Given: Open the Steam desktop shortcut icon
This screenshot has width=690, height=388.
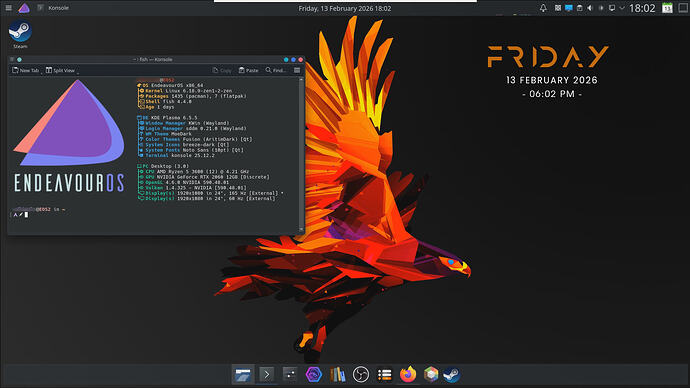Looking at the screenshot, I should [20, 34].
